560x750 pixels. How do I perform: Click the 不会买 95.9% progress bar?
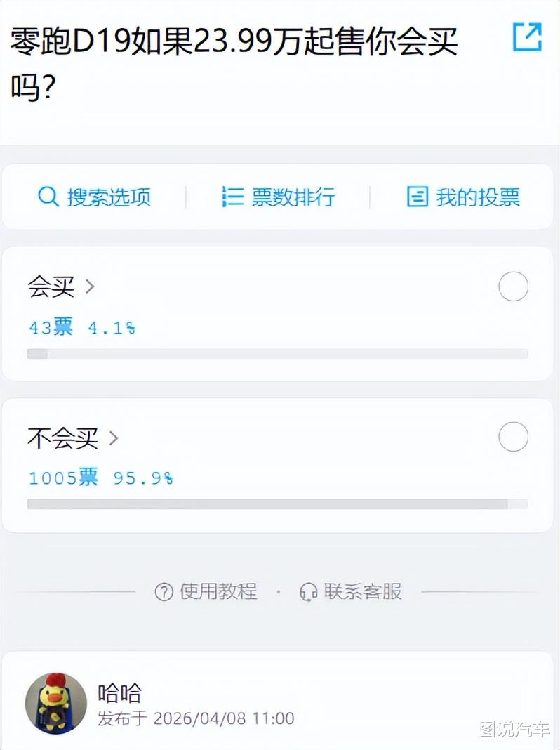[277, 504]
